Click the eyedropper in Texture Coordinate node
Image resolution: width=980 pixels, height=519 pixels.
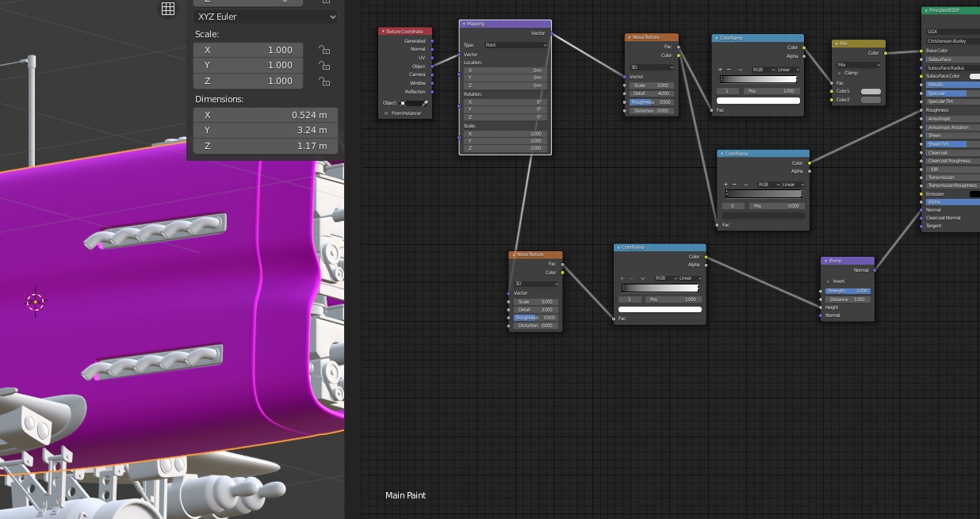[x=425, y=103]
